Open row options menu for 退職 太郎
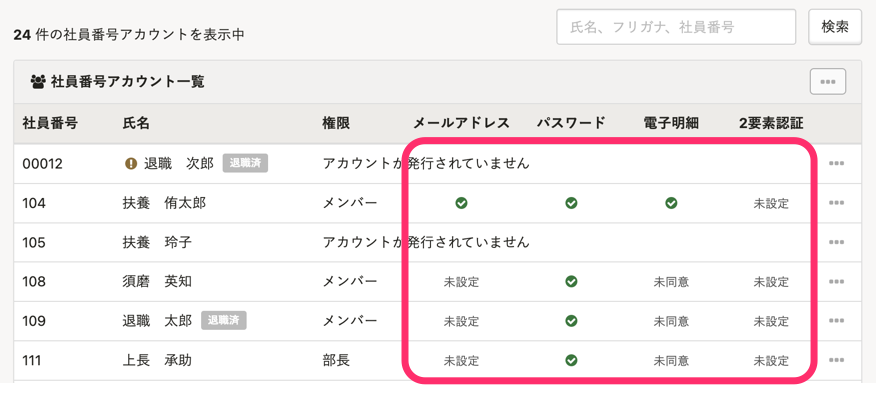The width and height of the screenshot is (876, 405). point(836,321)
